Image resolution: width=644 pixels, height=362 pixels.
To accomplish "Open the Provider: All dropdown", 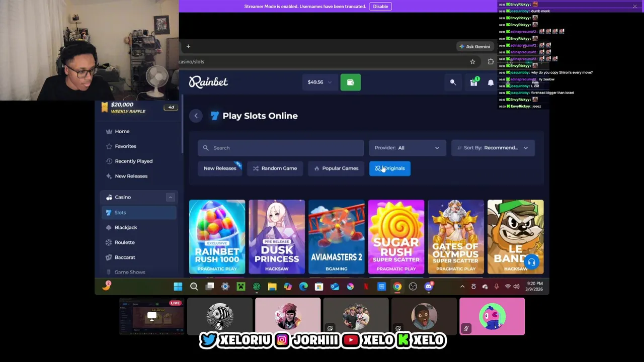I will (x=407, y=148).
